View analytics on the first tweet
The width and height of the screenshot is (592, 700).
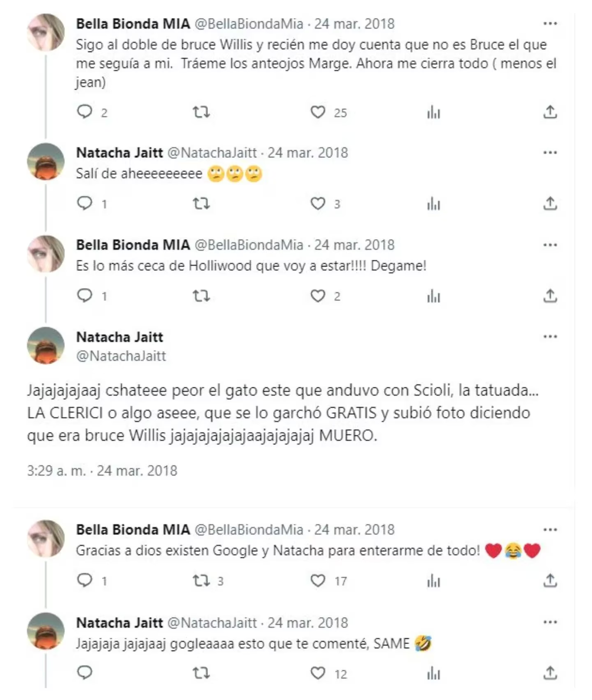(x=433, y=112)
